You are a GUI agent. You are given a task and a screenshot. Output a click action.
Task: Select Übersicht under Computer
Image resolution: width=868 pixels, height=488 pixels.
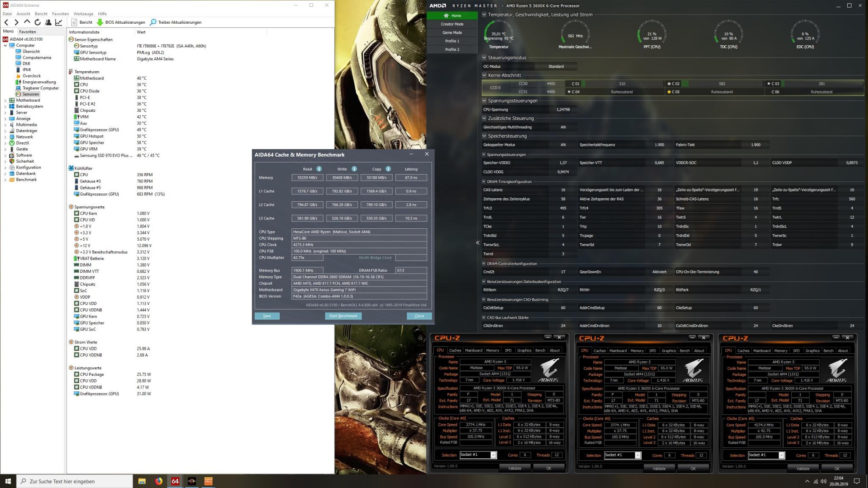[31, 51]
